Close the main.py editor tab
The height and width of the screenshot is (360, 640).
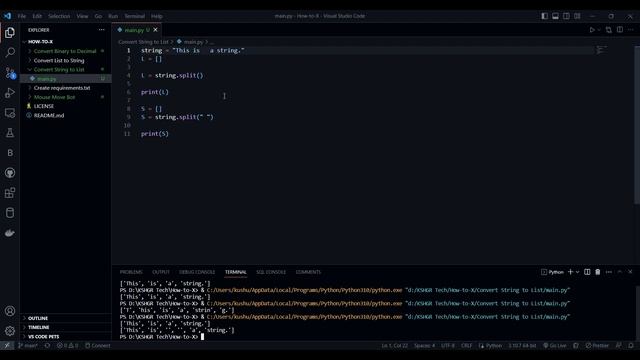coord(156,30)
